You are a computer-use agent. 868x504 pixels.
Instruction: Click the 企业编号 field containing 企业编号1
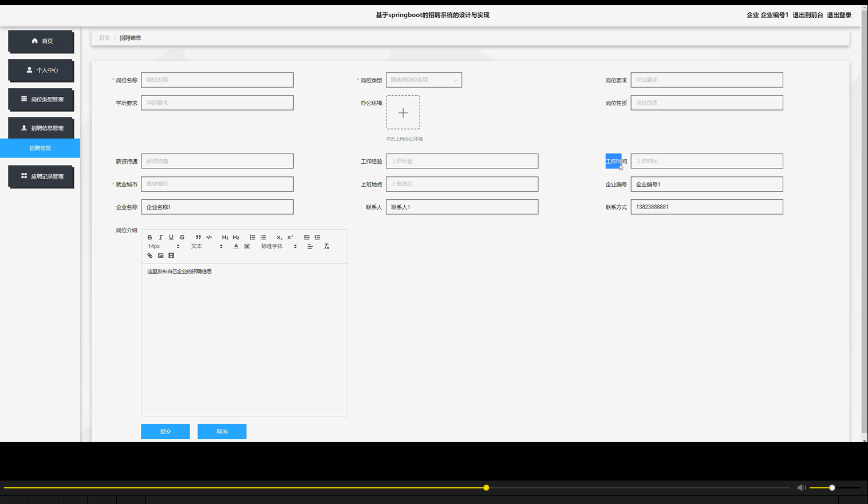click(707, 184)
